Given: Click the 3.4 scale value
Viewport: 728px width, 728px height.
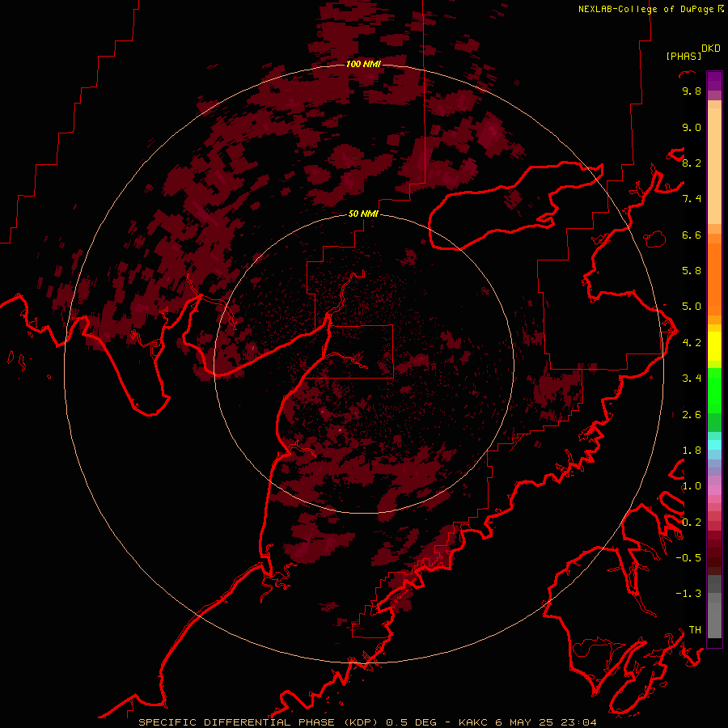Looking at the screenshot, I should point(692,379).
